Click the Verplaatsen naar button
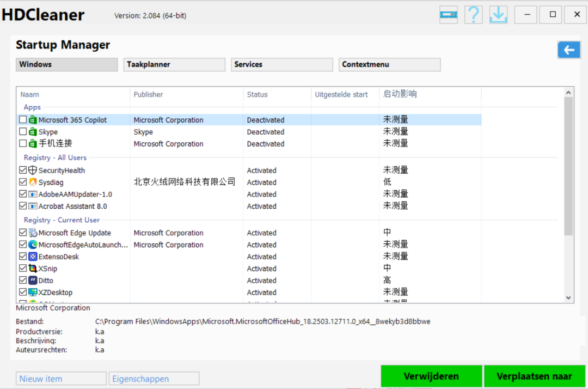The image size is (588, 389). tap(535, 376)
